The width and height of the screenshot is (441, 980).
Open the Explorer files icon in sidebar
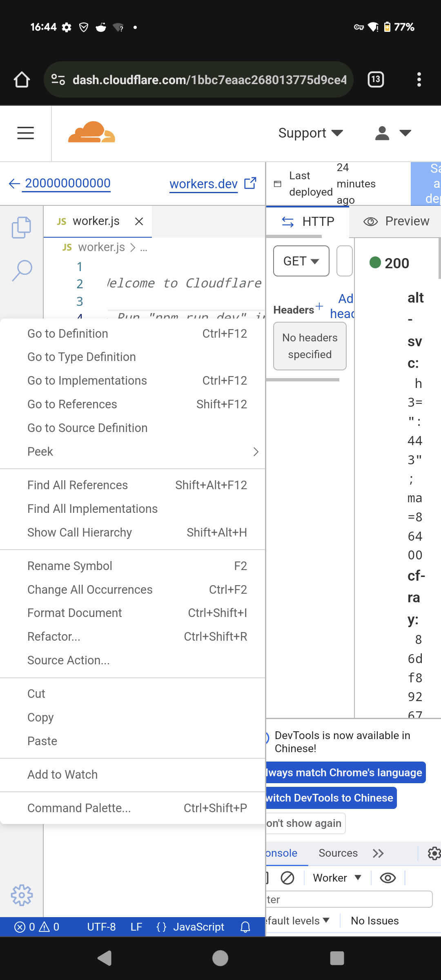click(22, 227)
